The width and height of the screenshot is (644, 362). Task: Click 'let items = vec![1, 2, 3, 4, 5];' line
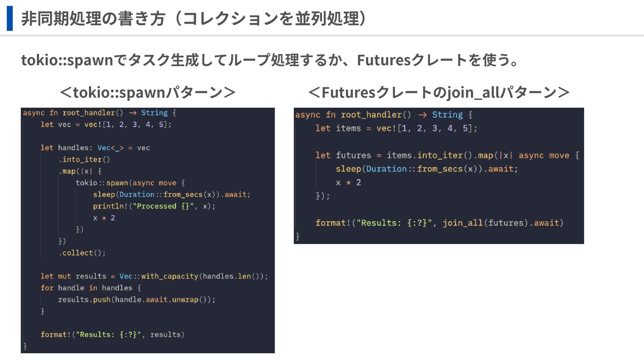(x=396, y=128)
